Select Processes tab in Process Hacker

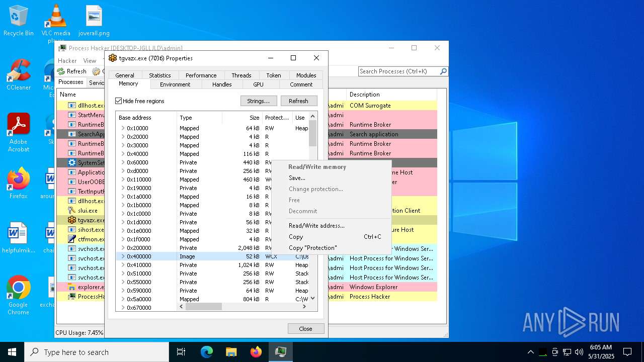tap(71, 82)
